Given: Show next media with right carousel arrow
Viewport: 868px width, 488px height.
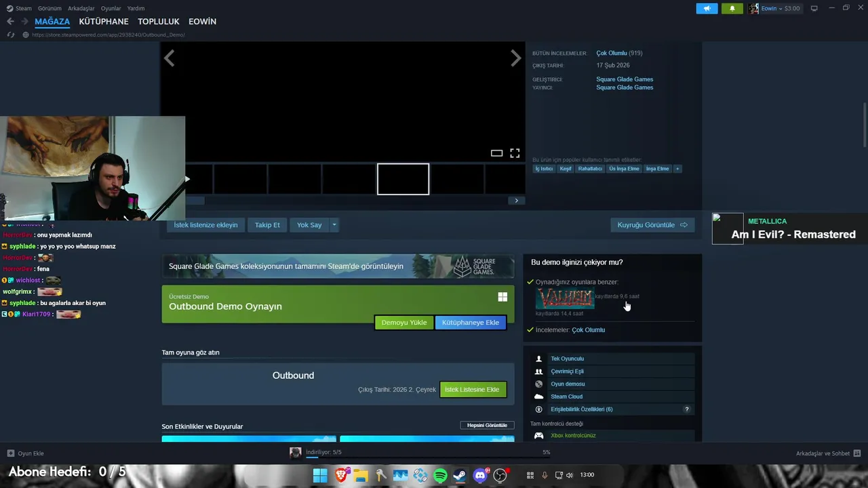Looking at the screenshot, I should tap(515, 59).
